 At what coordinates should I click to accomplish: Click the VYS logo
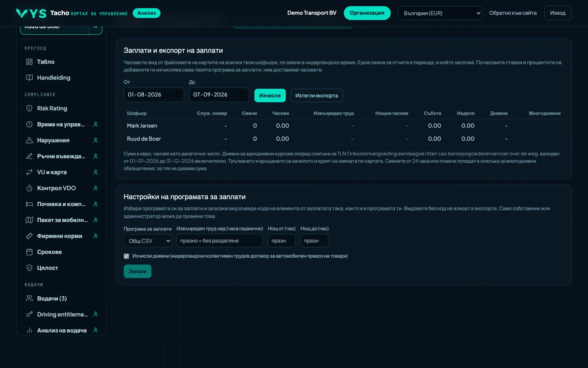(31, 13)
